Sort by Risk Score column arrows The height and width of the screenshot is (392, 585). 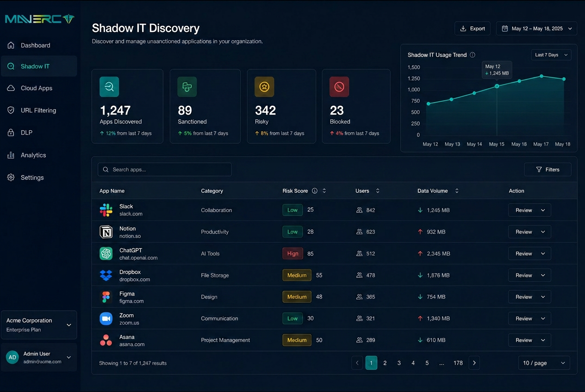[324, 191]
